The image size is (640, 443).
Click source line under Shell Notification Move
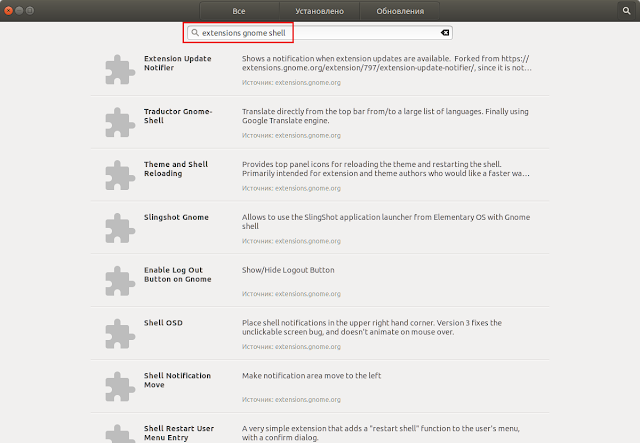(291, 400)
